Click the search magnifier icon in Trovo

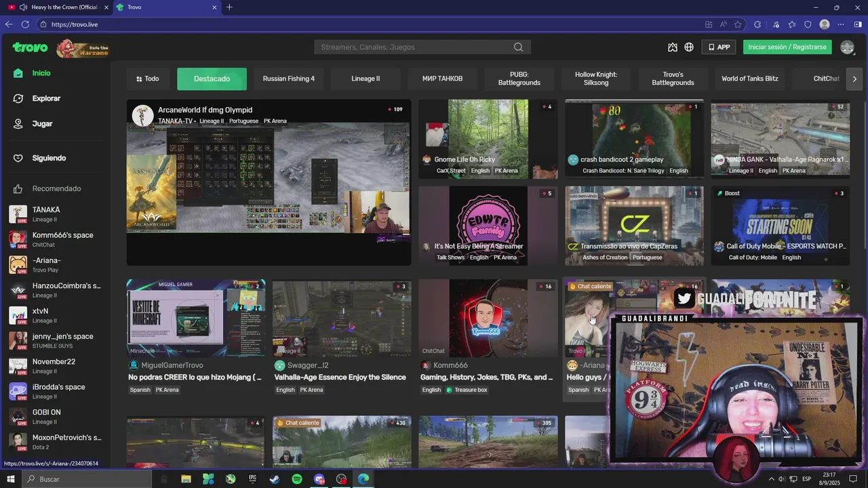click(518, 47)
